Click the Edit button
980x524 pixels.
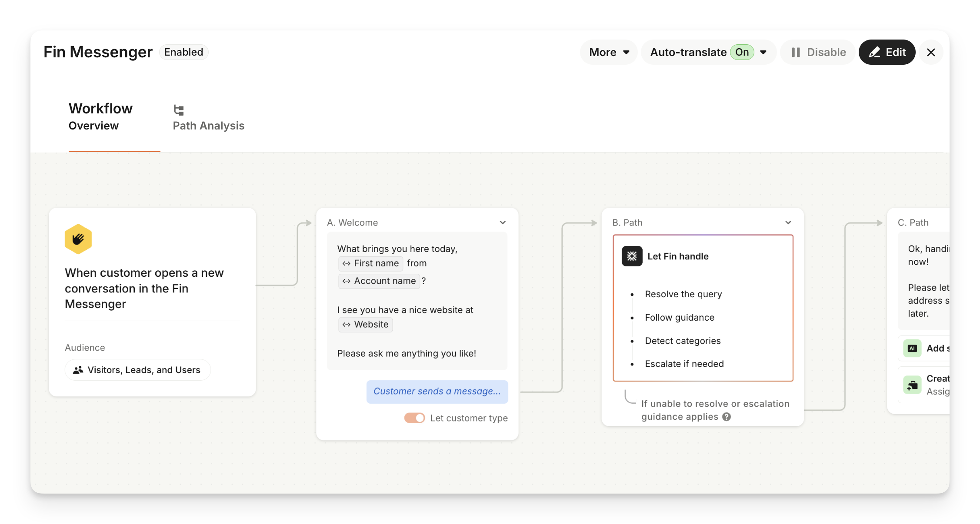click(887, 52)
